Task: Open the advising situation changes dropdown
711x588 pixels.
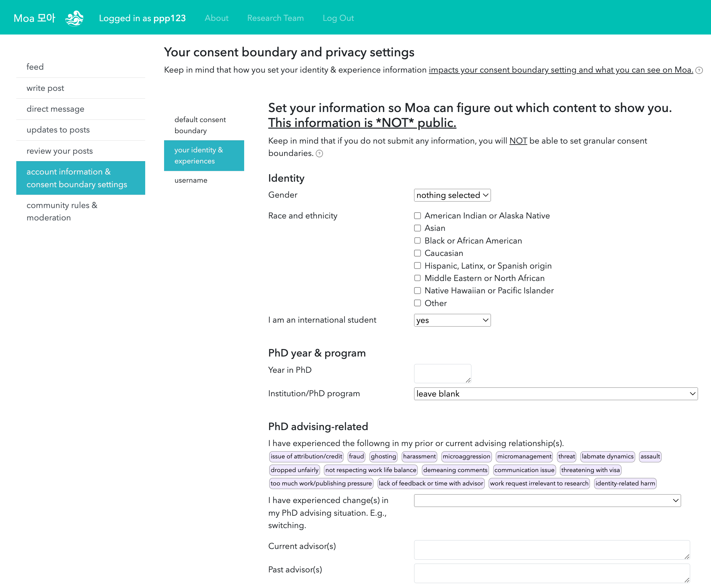Action: (547, 501)
